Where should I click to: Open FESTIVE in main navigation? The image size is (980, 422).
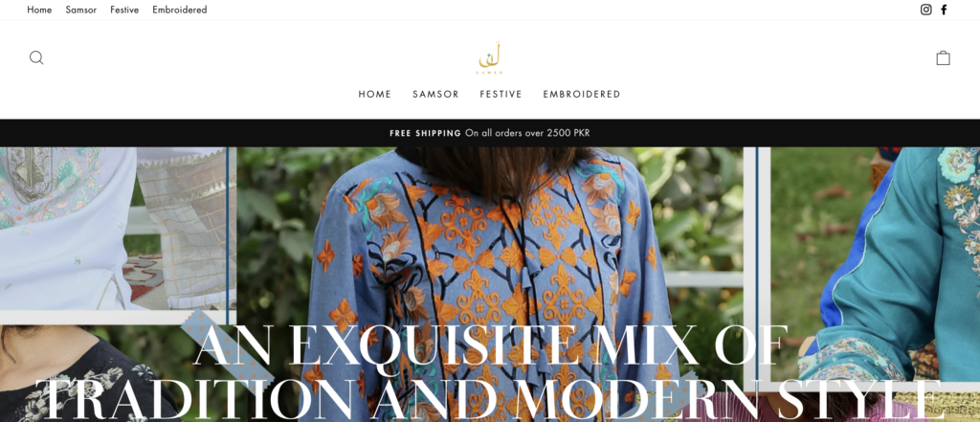[501, 94]
